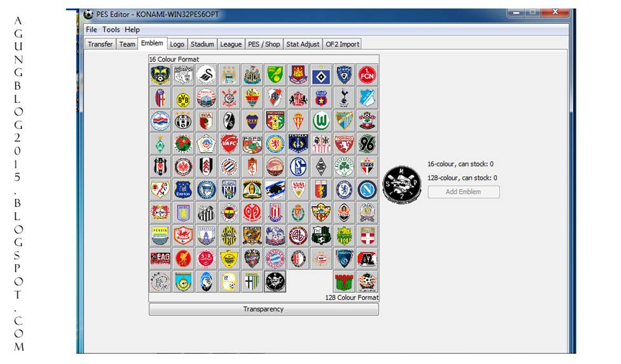Image resolution: width=621 pixels, height=364 pixels.
Task: Pick the Stoke City emblem
Action: click(275, 212)
